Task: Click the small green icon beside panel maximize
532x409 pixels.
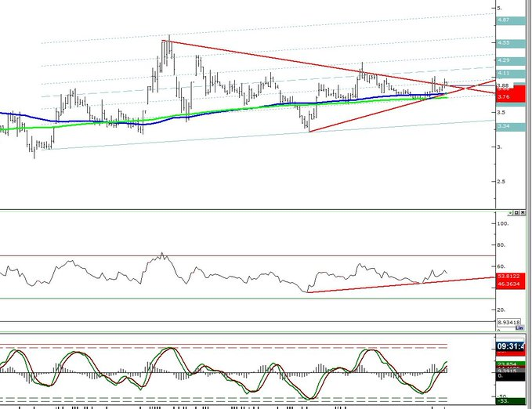Action: (x=510, y=213)
